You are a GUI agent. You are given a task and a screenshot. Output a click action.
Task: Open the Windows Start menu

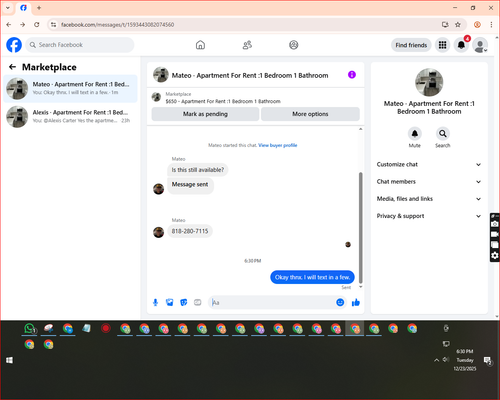click(9, 360)
